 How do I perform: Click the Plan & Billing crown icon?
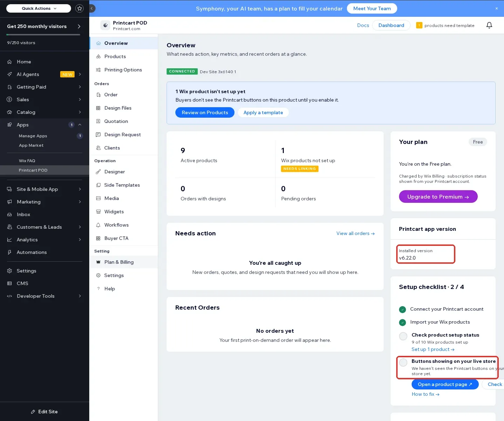(x=98, y=262)
